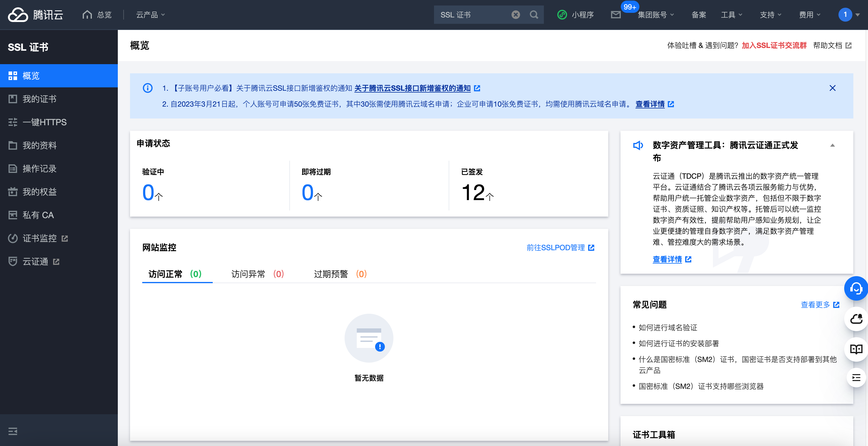Click the info icon in the notice banner
The width and height of the screenshot is (868, 446).
tap(148, 88)
